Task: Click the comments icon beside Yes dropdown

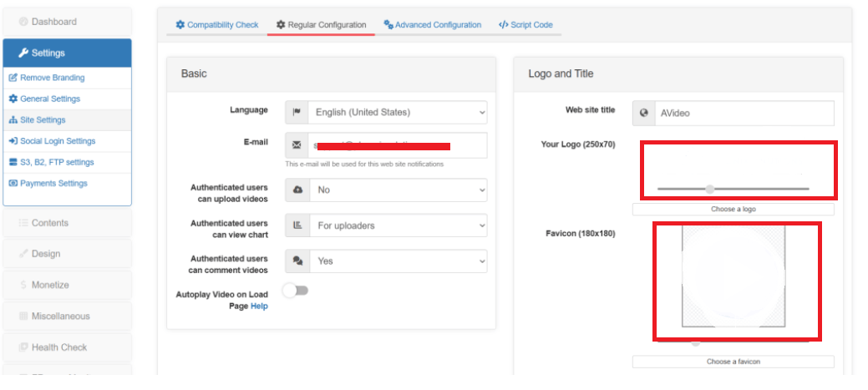Action: pos(297,261)
